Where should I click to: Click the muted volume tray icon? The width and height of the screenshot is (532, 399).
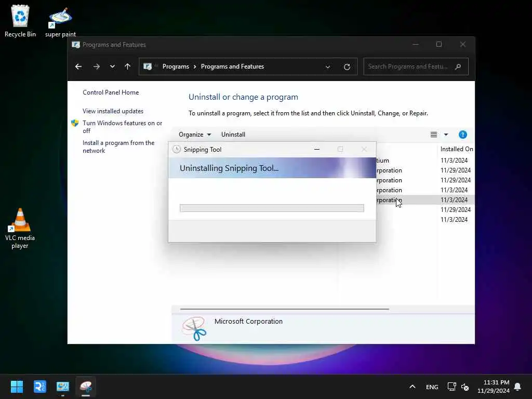[465, 387]
